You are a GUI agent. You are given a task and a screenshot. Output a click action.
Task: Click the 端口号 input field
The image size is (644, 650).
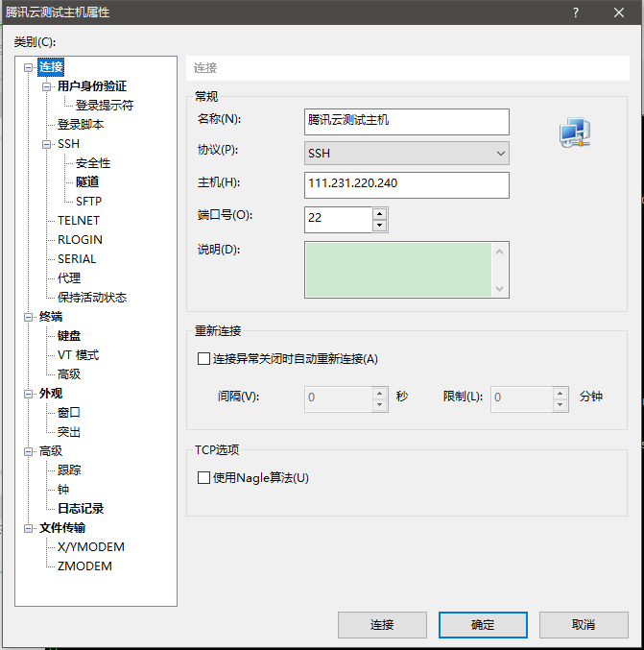tap(338, 220)
